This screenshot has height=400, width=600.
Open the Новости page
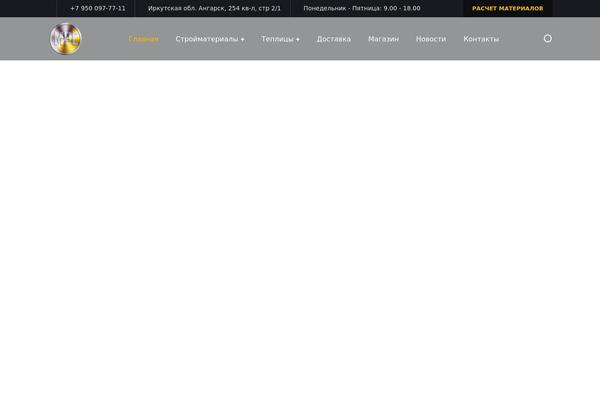431,39
